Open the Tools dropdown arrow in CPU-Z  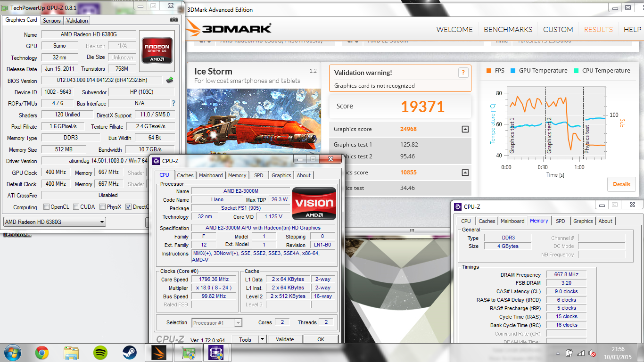point(262,339)
